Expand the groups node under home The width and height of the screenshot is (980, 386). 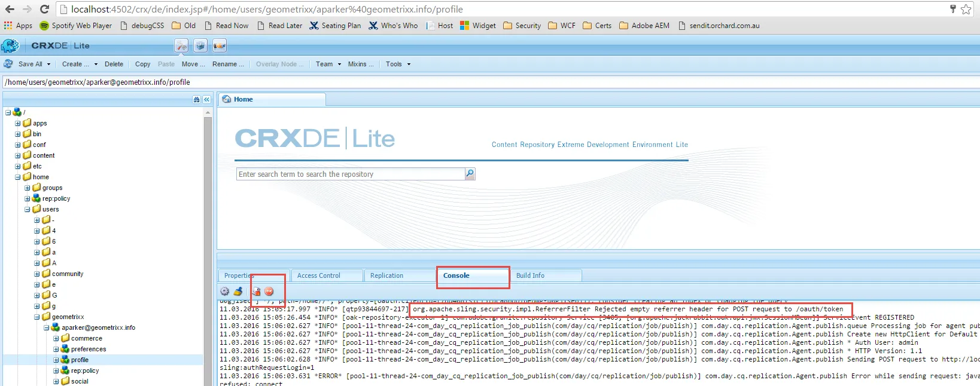tap(28, 188)
